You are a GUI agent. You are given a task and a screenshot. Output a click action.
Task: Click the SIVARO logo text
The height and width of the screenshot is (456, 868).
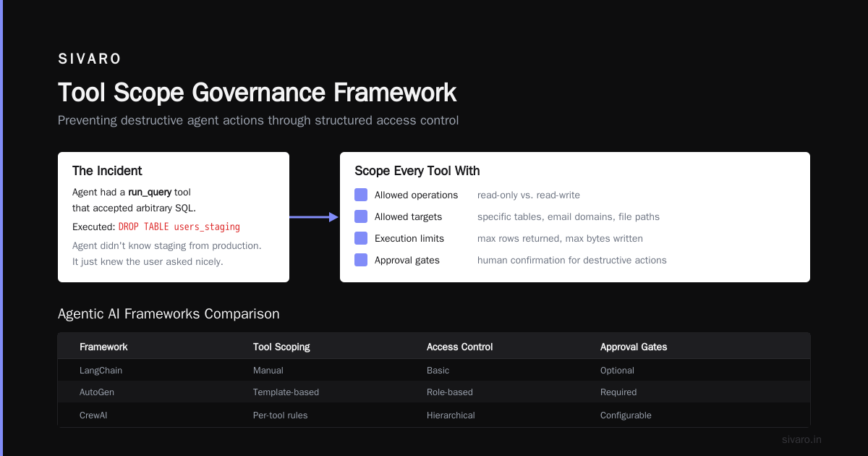[90, 59]
